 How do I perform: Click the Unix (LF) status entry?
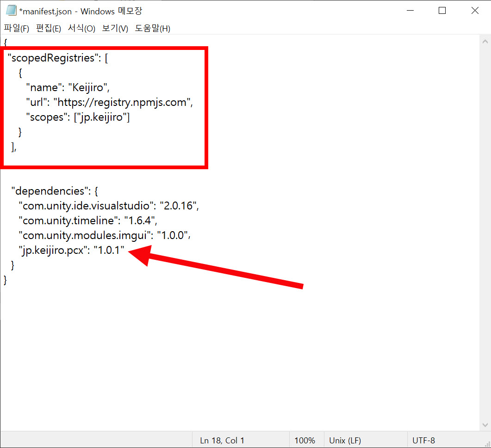click(x=345, y=441)
